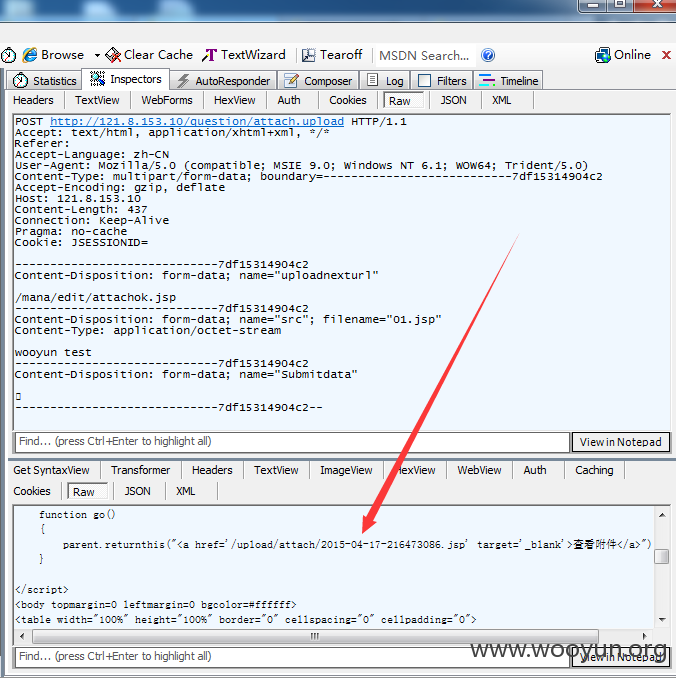Open the attach.upload URL link
Image resolution: width=676 pixels, height=678 pixels.
197,122
